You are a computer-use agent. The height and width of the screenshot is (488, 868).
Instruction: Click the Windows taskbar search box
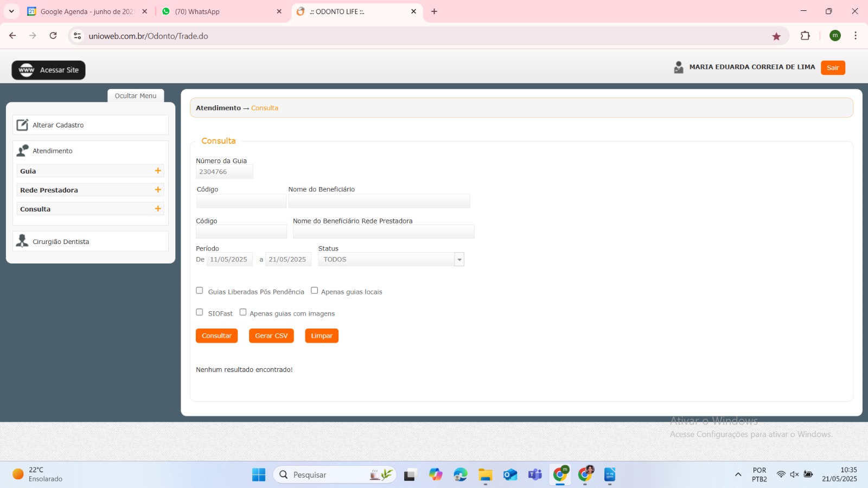tap(335, 475)
